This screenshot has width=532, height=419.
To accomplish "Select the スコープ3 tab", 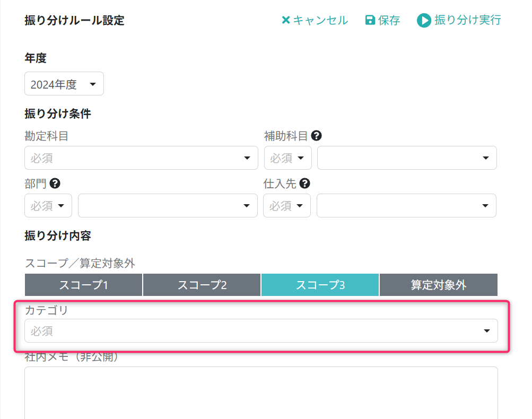I will tap(320, 285).
